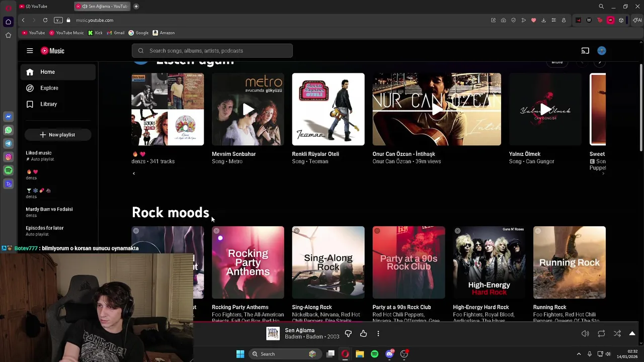Dislike the song Sen Ağlama

(x=348, y=333)
